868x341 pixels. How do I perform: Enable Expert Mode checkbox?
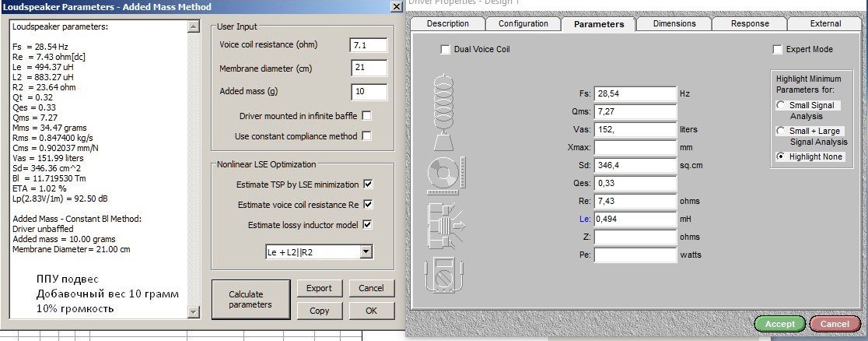click(x=778, y=50)
